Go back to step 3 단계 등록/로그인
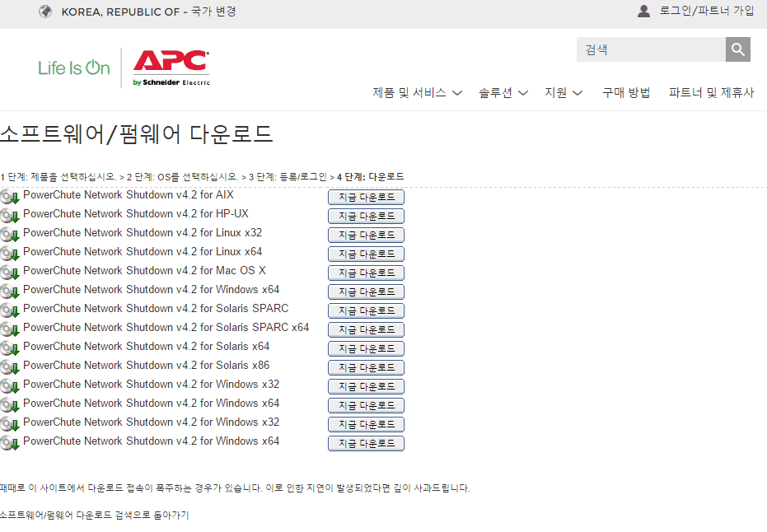Viewport: 767px width, 532px height. click(x=288, y=177)
